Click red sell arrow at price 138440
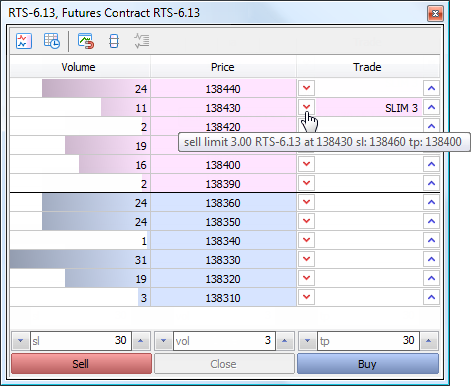Viewport: 471px width, 386px height. click(306, 88)
